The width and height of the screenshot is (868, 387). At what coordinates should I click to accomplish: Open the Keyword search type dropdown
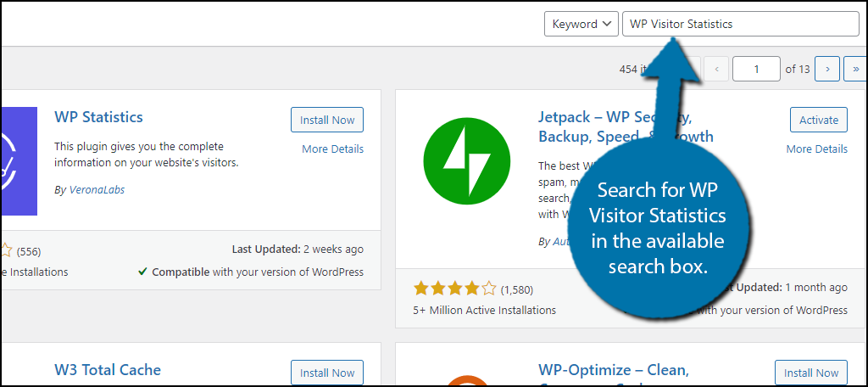[x=581, y=25]
